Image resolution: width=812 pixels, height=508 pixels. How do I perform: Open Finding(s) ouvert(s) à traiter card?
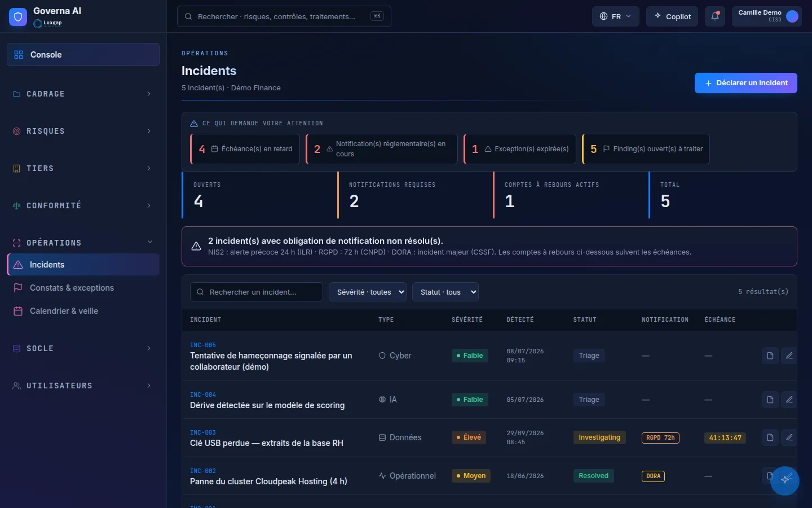coord(646,149)
